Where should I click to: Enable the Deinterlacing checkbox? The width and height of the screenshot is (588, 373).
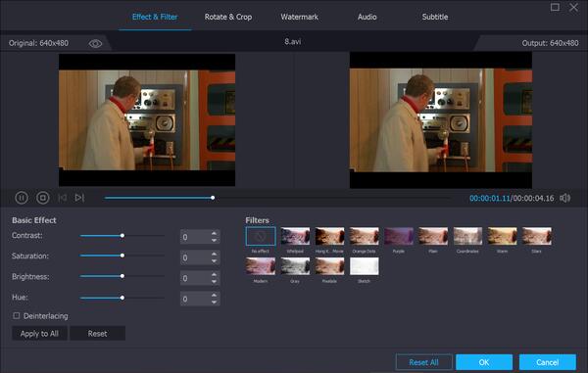pyautogui.click(x=16, y=315)
